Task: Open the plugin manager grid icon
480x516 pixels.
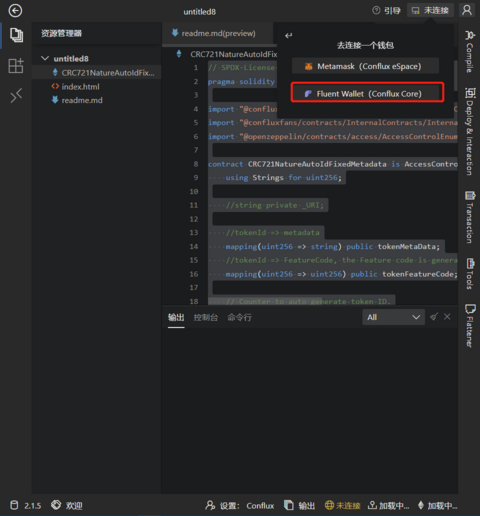Action: (16, 65)
